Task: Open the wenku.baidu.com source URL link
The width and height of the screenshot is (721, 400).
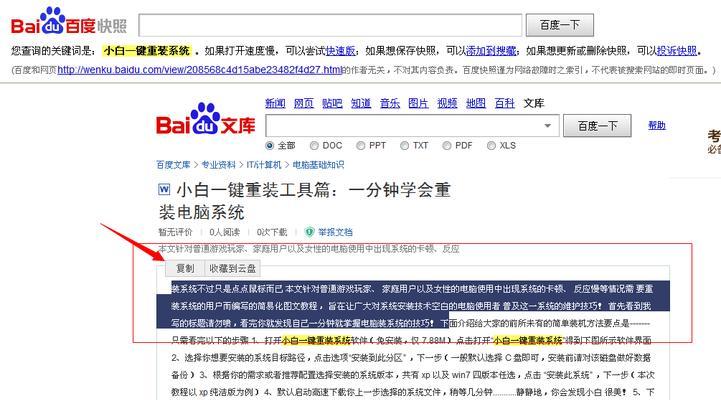Action: [x=200, y=70]
